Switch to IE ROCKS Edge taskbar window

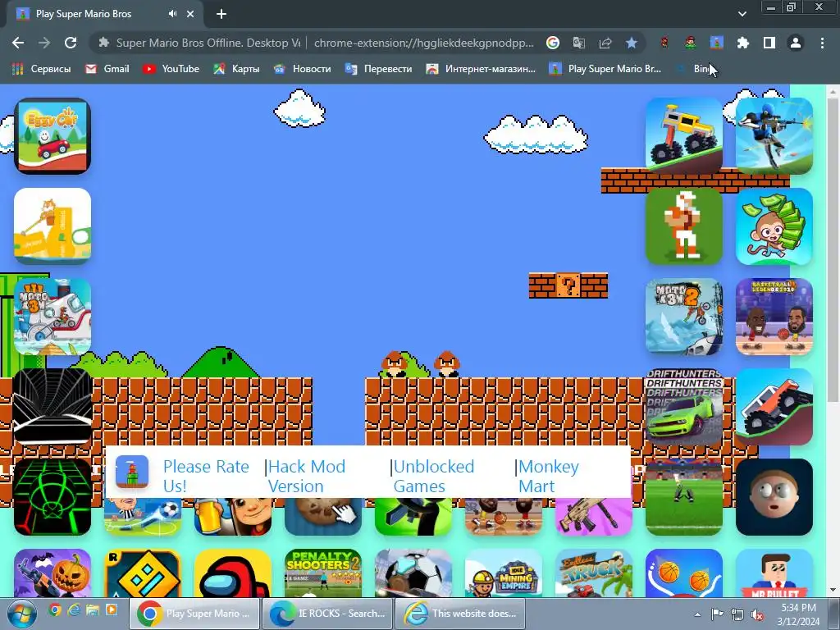pyautogui.click(x=328, y=614)
